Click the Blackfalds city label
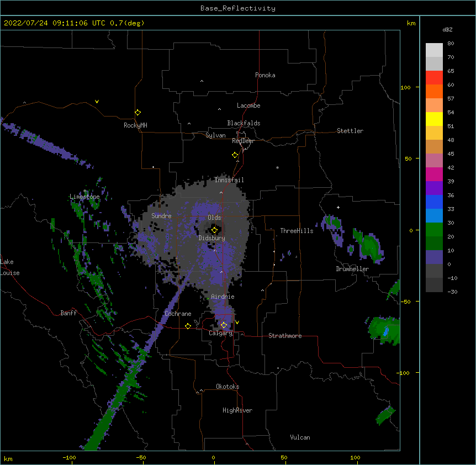The image size is (476, 465). [244, 123]
